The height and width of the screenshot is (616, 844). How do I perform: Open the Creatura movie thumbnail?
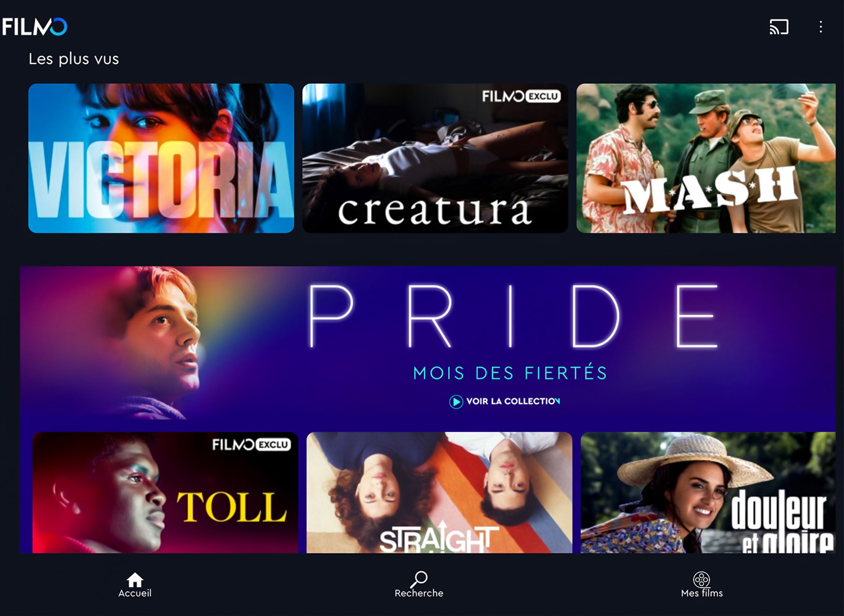click(x=435, y=158)
